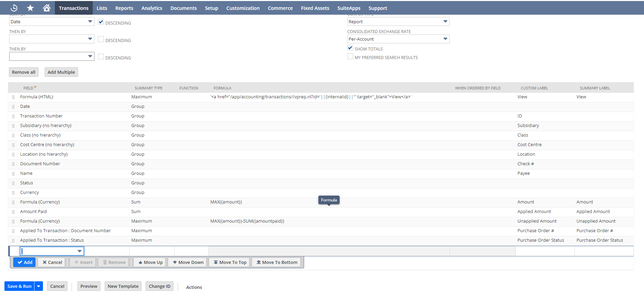Viewport: 644px width, 296px height.
Task: Click drag handle beside Formula (HTML) row
Action: [x=13, y=97]
